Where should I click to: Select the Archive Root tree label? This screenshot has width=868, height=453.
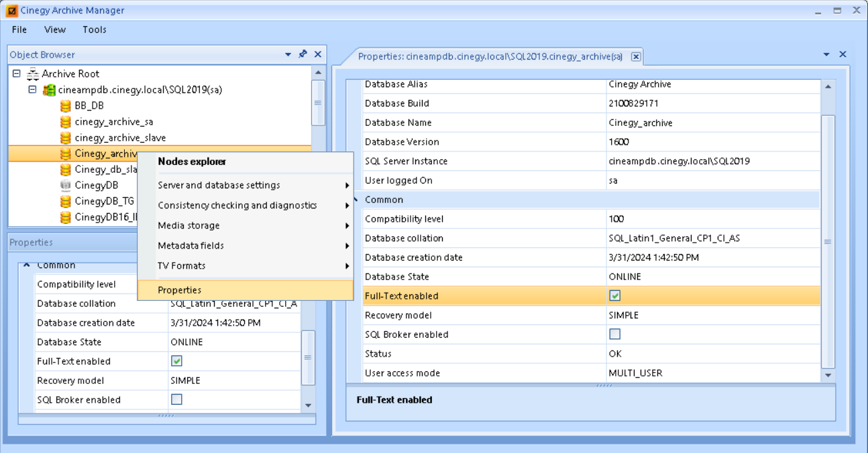point(70,74)
